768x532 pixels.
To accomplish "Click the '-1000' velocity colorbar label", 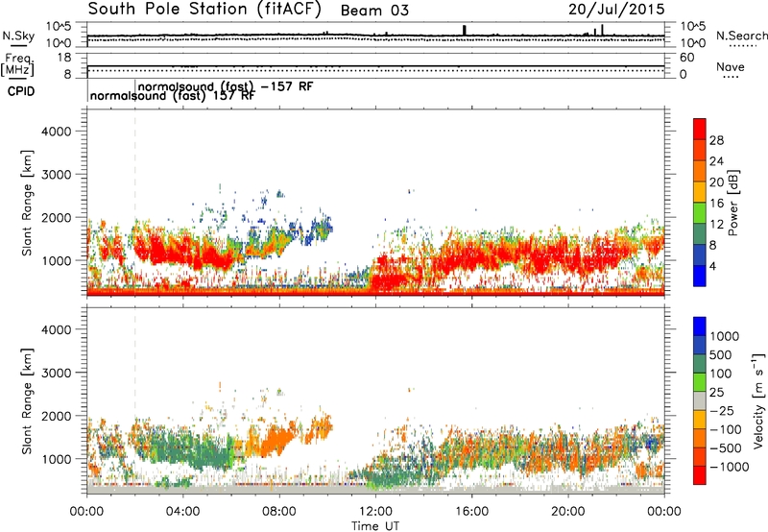I will [729, 467].
